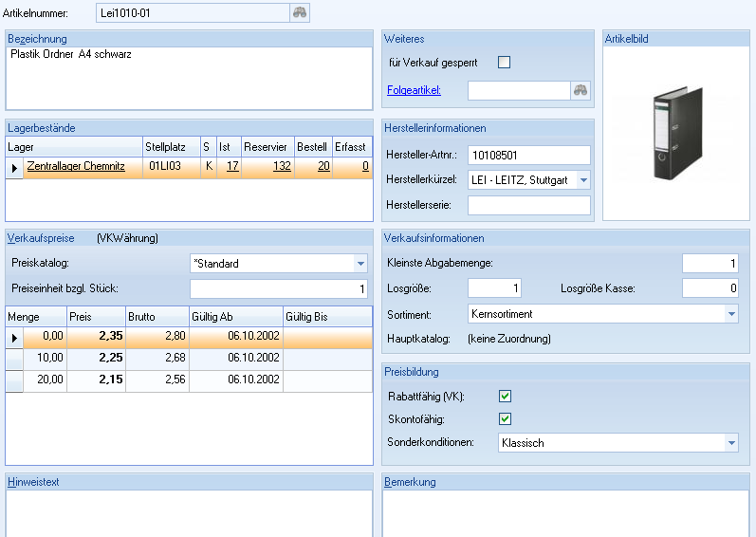Open Zentrallager Chemnitz warehouse link
Viewport: 756px width, 537px height.
pyautogui.click(x=76, y=166)
